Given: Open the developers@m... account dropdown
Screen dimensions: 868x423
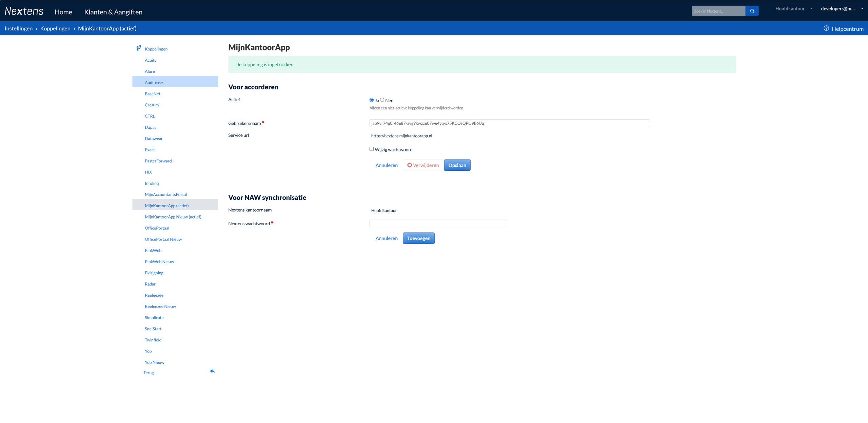Looking at the screenshot, I should [x=842, y=9].
